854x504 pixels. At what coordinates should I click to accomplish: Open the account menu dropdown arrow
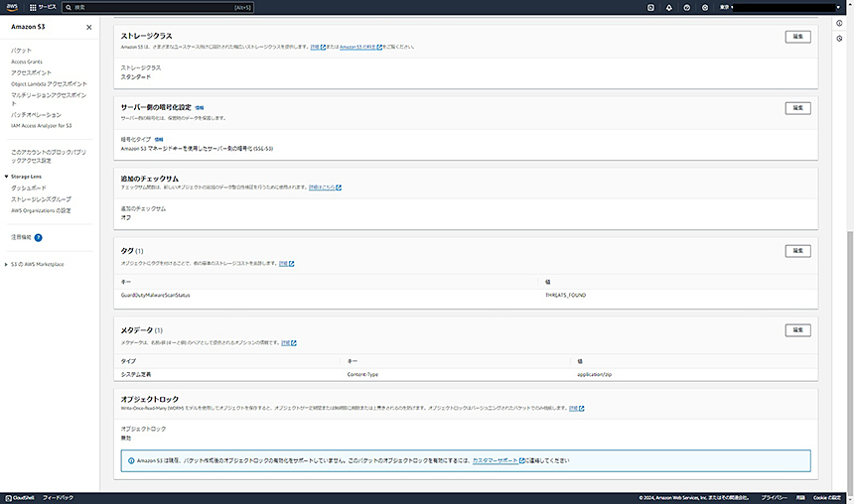click(x=838, y=7)
